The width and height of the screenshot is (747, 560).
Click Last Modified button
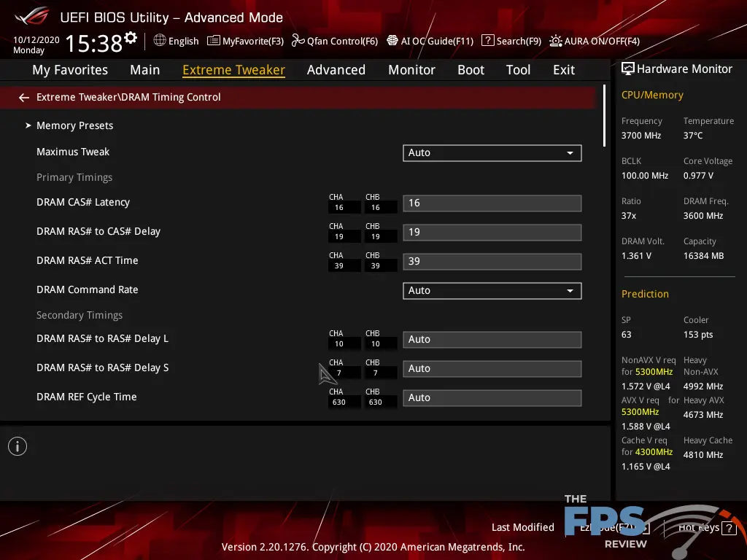[522, 528]
